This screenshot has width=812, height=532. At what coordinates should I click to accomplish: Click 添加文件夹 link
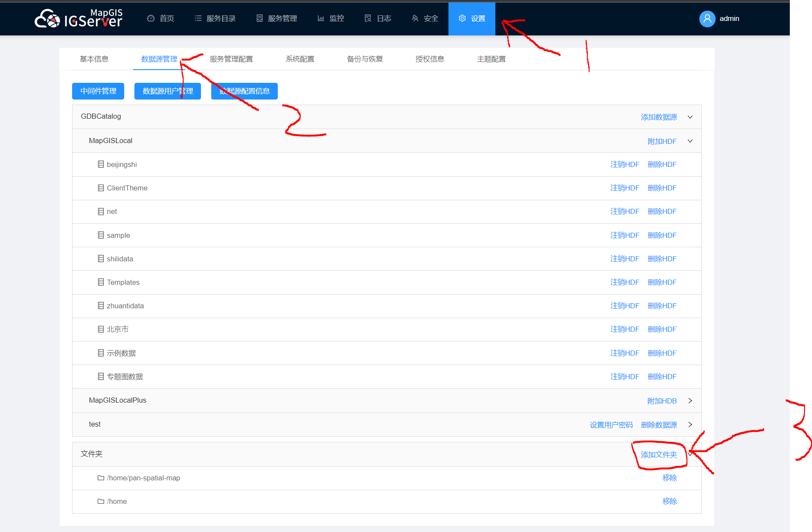(659, 455)
